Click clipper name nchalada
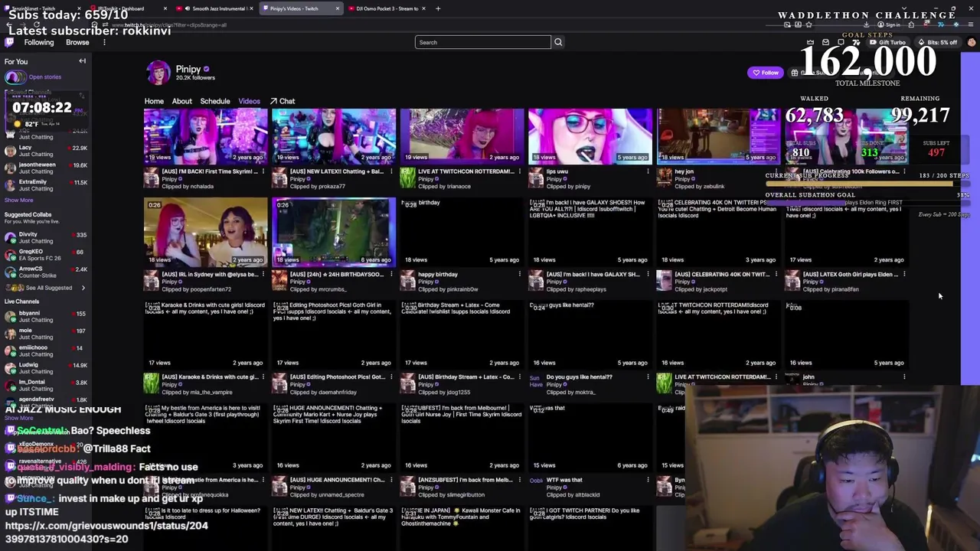The height and width of the screenshot is (551, 980). [x=202, y=187]
